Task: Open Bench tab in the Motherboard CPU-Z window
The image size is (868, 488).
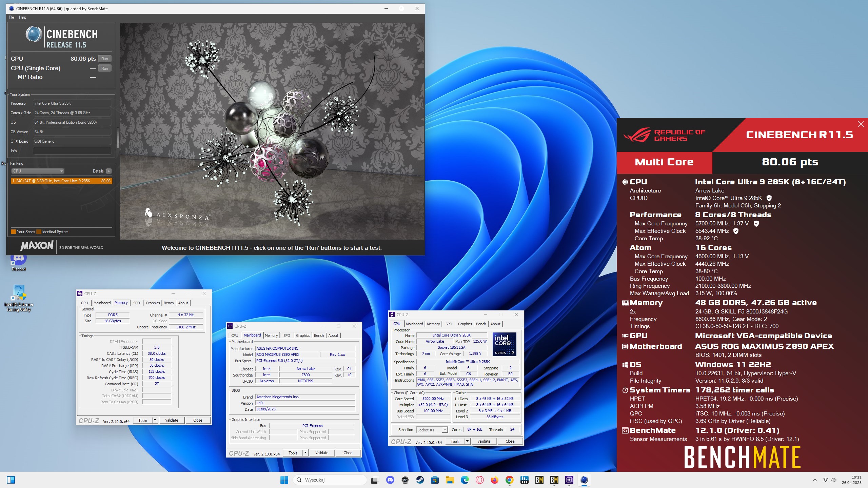Action: coord(319,335)
